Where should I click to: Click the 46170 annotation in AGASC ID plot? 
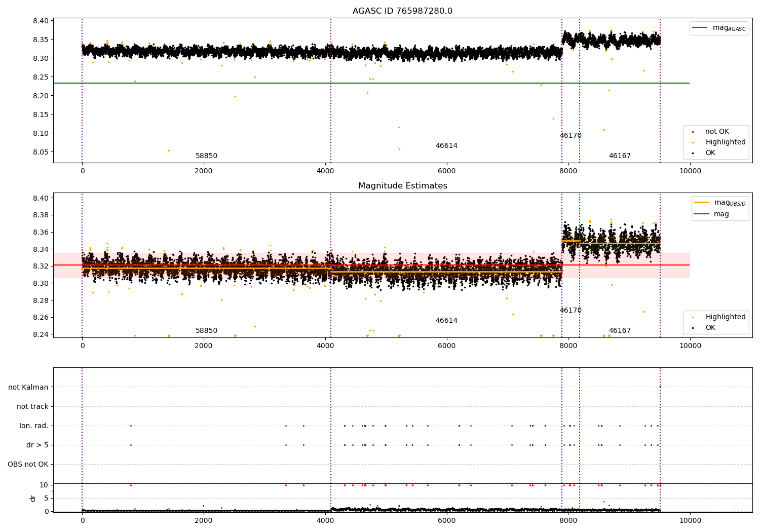571,136
